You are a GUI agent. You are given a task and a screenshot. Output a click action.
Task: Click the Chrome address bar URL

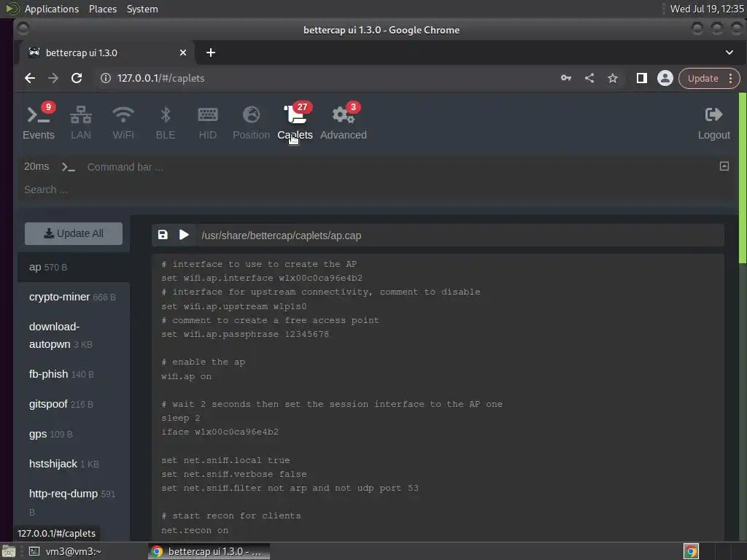click(160, 78)
